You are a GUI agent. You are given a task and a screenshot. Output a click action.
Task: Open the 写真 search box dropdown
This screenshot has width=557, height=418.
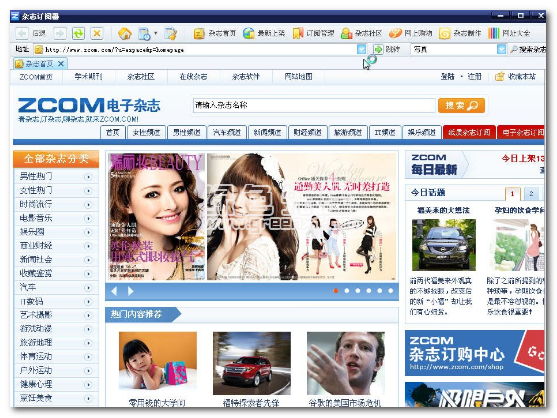tap(501, 49)
